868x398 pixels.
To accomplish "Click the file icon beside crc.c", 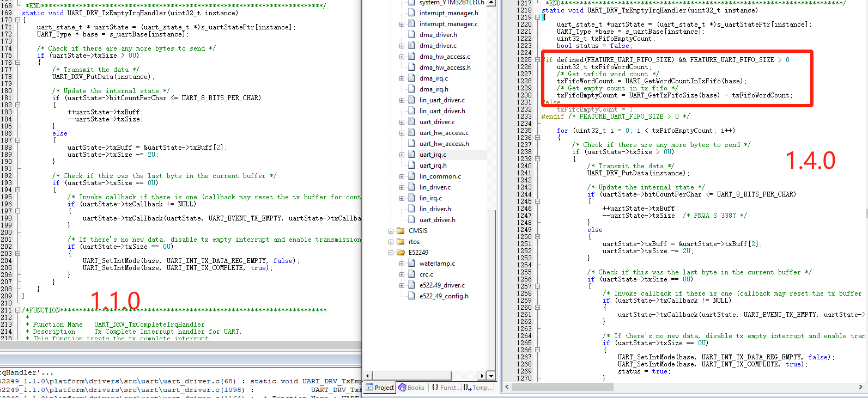I will [412, 274].
